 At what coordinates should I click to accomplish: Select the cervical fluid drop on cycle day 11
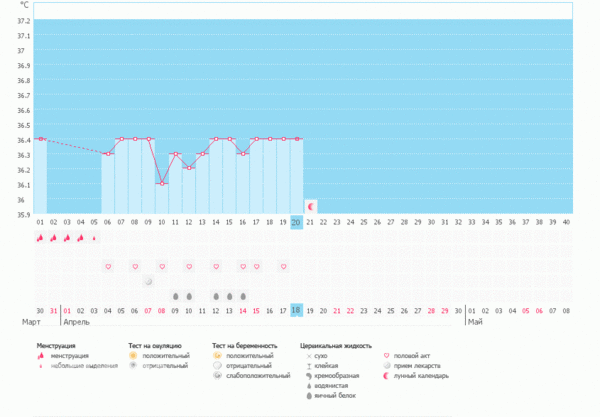(x=175, y=296)
